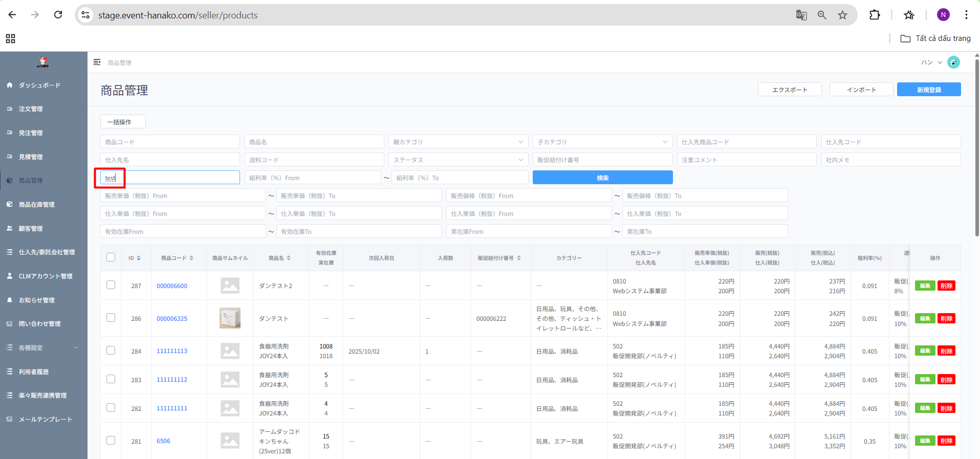Open ダッシュボード from the sidebar
The width and height of the screenshot is (980, 459).
[39, 85]
